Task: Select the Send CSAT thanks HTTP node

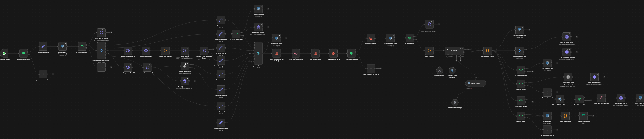Action: [258, 27]
